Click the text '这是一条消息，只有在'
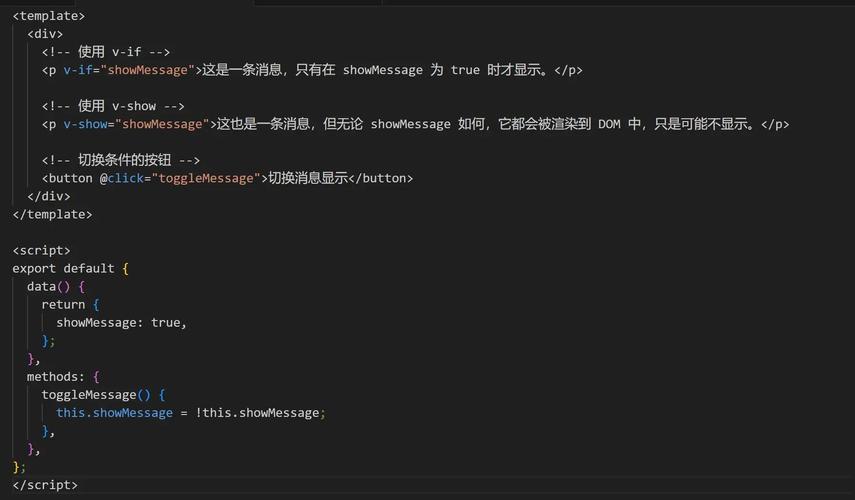 click(269, 70)
